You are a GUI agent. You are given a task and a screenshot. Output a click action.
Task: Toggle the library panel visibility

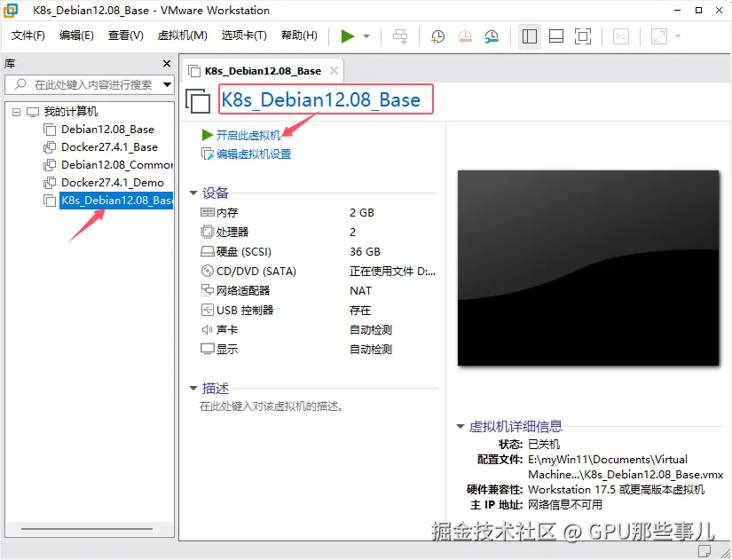coord(529,35)
